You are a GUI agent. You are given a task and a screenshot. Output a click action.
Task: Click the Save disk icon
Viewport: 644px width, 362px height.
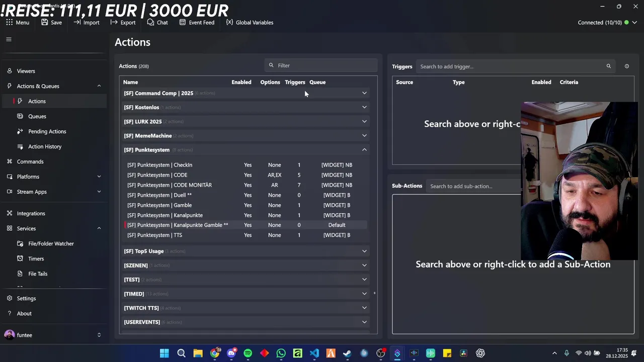coord(45,23)
